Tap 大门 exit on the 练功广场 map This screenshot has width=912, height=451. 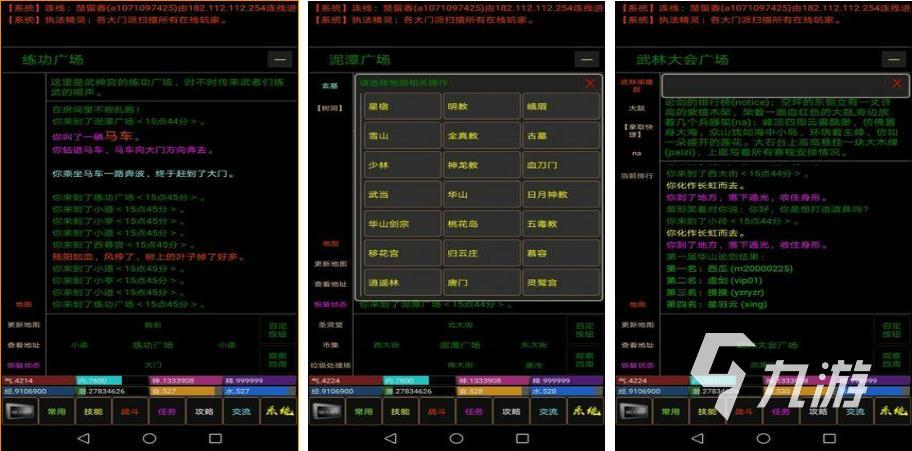tap(152, 365)
